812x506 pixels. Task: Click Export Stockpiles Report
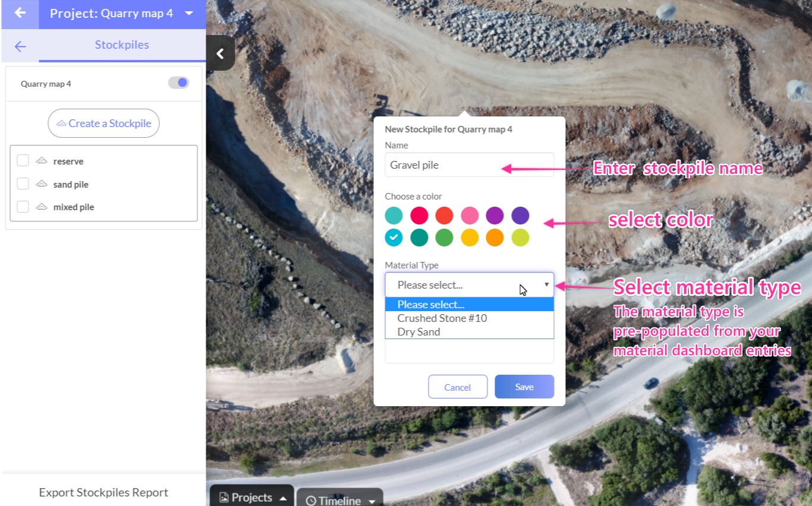pos(103,492)
